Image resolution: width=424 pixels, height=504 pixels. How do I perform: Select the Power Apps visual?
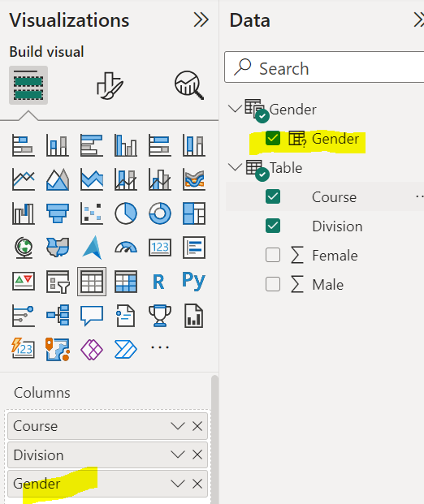tap(92, 350)
